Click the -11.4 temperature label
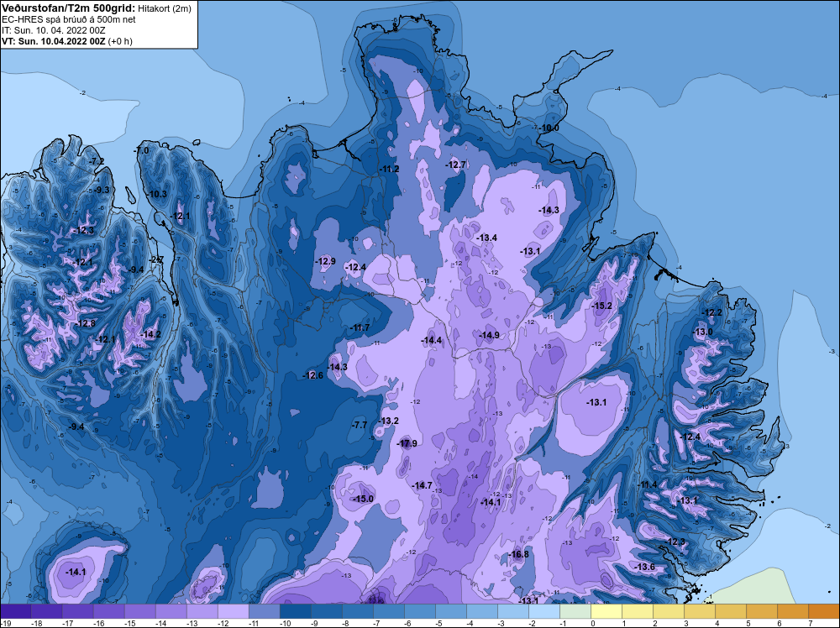 (647, 484)
